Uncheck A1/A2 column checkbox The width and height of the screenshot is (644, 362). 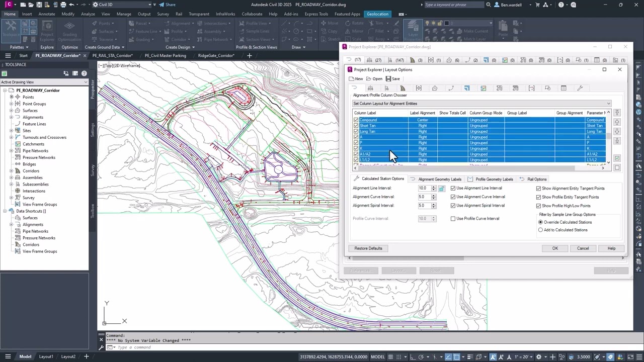coord(356,154)
